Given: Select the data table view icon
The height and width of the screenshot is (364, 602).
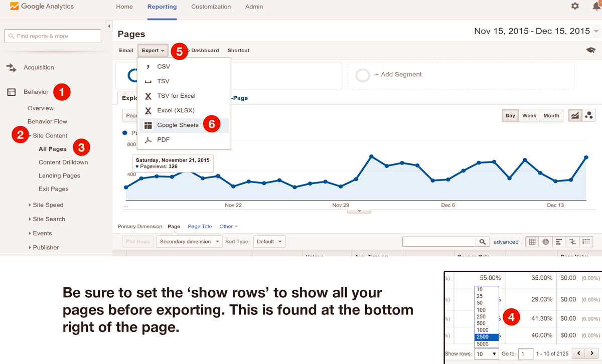Looking at the screenshot, I should (532, 242).
